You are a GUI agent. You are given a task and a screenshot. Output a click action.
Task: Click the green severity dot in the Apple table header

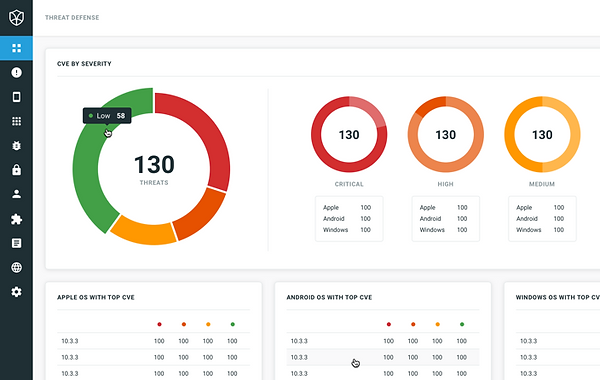[232, 324]
